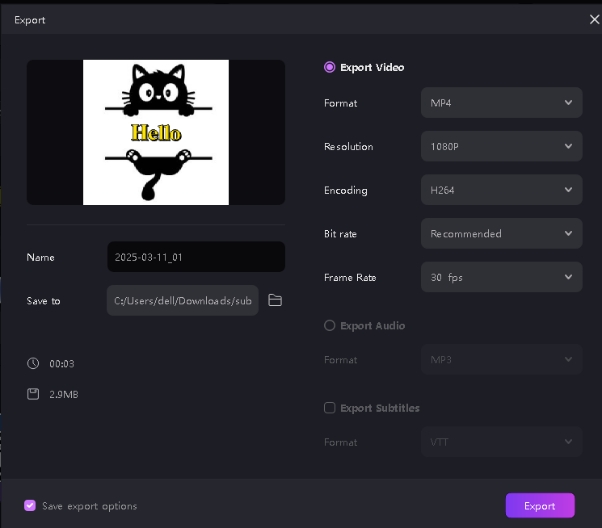602x528 pixels.
Task: Click the file size disk icon
Action: coord(33,394)
